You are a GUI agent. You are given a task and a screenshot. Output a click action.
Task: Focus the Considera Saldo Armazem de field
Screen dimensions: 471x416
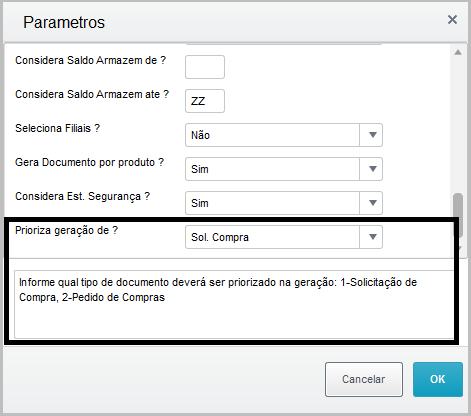point(205,67)
